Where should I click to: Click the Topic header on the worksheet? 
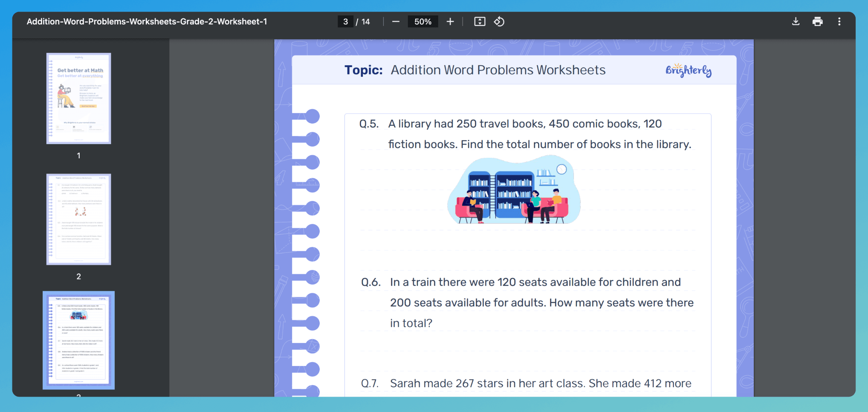click(x=364, y=70)
